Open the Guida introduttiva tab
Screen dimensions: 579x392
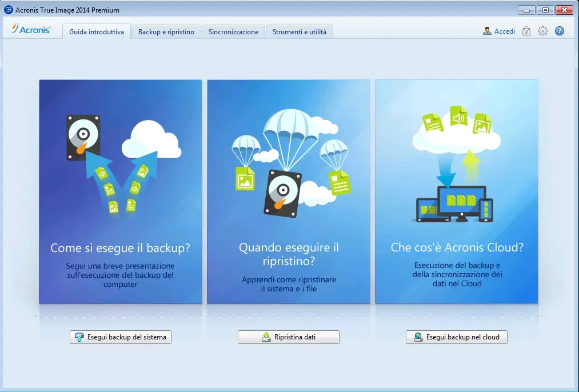coord(97,32)
